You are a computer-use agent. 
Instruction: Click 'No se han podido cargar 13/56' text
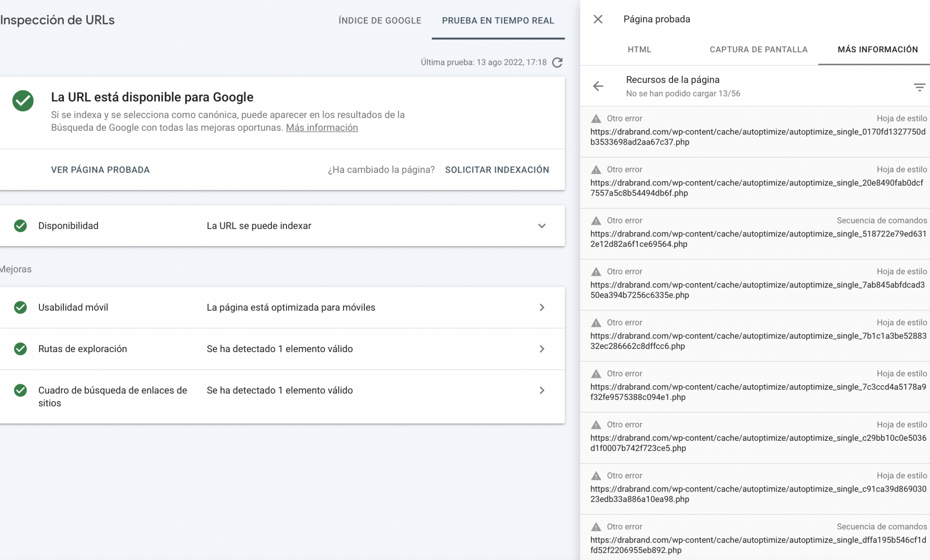[x=683, y=93]
